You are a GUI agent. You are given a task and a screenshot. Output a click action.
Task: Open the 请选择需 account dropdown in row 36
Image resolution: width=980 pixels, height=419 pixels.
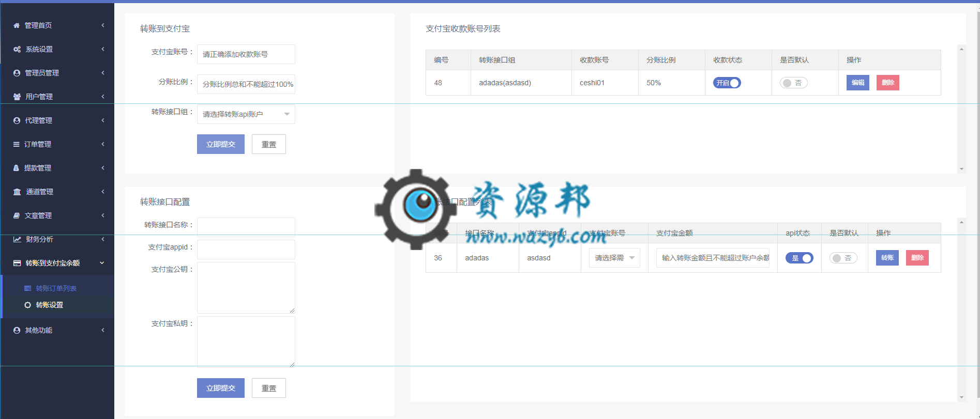(x=615, y=258)
